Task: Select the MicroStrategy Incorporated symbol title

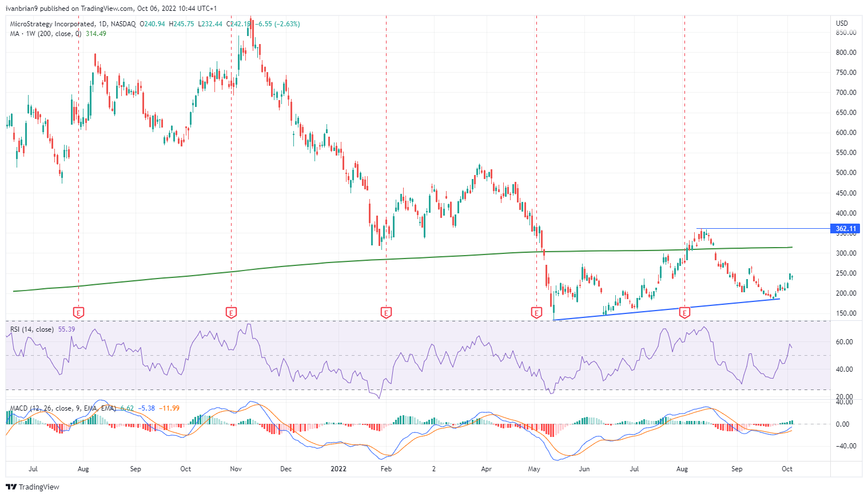Action: [x=52, y=24]
